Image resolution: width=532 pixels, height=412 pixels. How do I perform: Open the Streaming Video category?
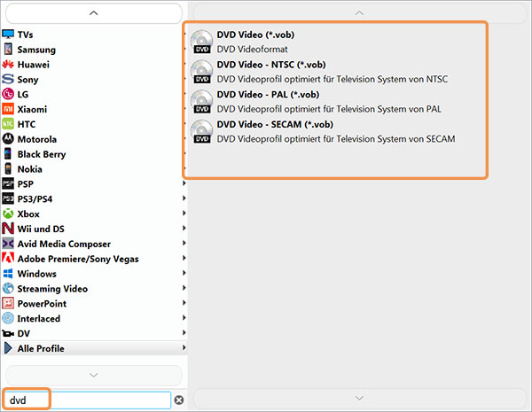(94, 289)
